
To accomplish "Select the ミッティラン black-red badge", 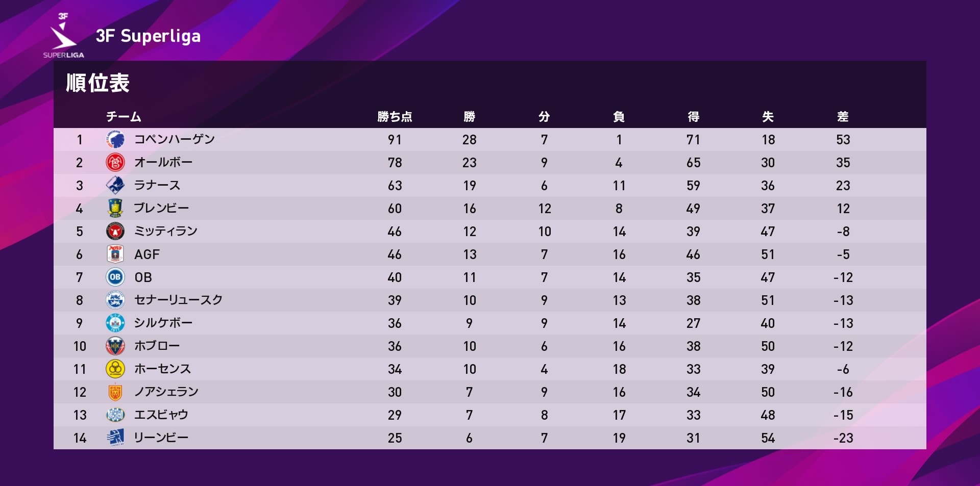I will 115,231.
